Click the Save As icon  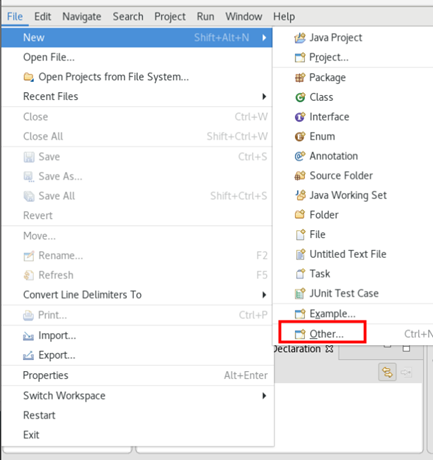[x=29, y=177]
